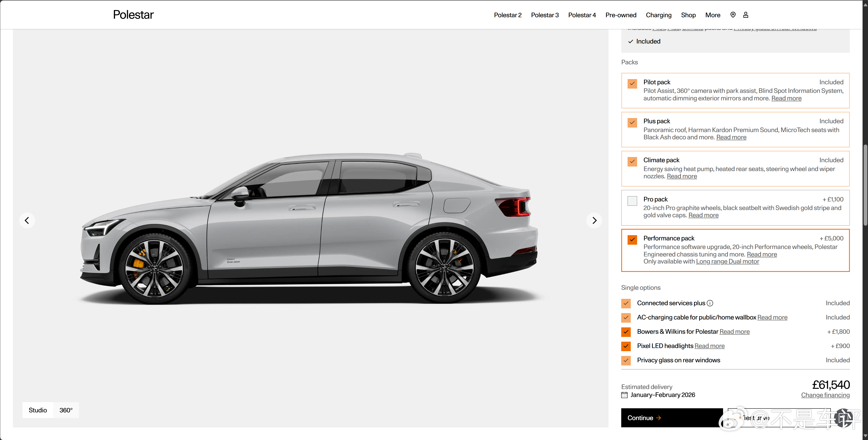Enable the Pro pack checkbox

point(632,201)
